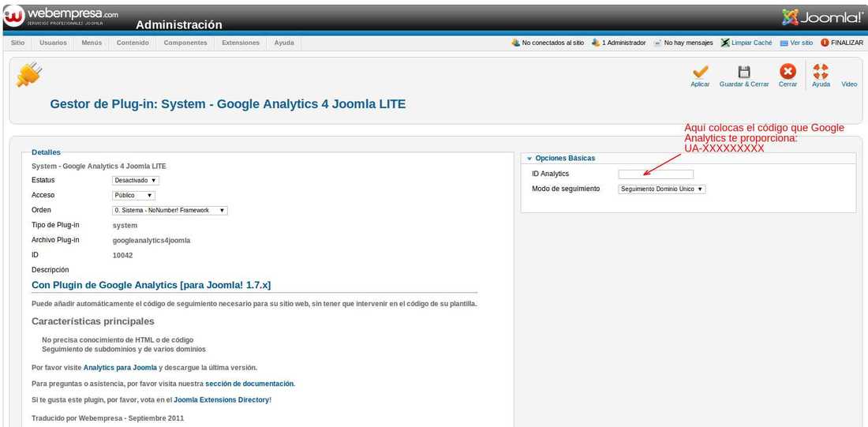Click inside the ID Analytics input field

coord(656,174)
